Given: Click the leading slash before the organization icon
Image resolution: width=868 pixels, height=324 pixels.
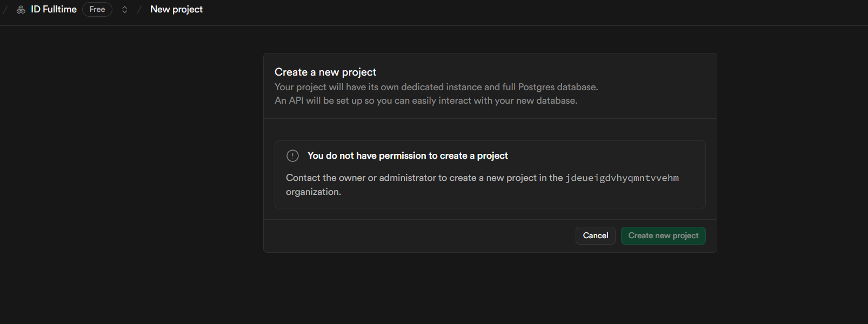Looking at the screenshot, I should coord(5,10).
